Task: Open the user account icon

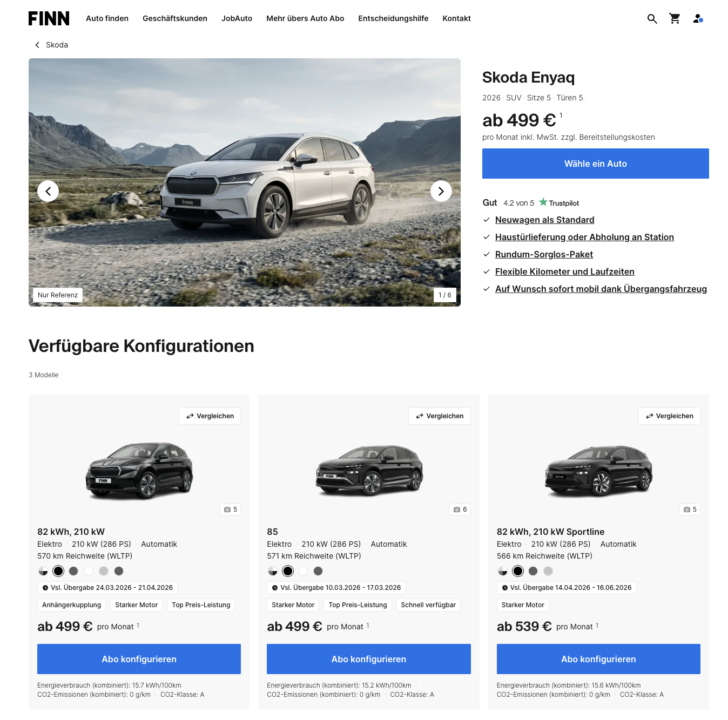Action: [x=698, y=19]
